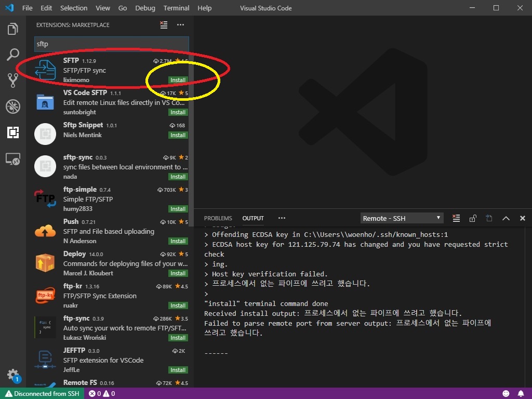The width and height of the screenshot is (532, 399).
Task: Open the Source Control view
Action: [x=13, y=81]
